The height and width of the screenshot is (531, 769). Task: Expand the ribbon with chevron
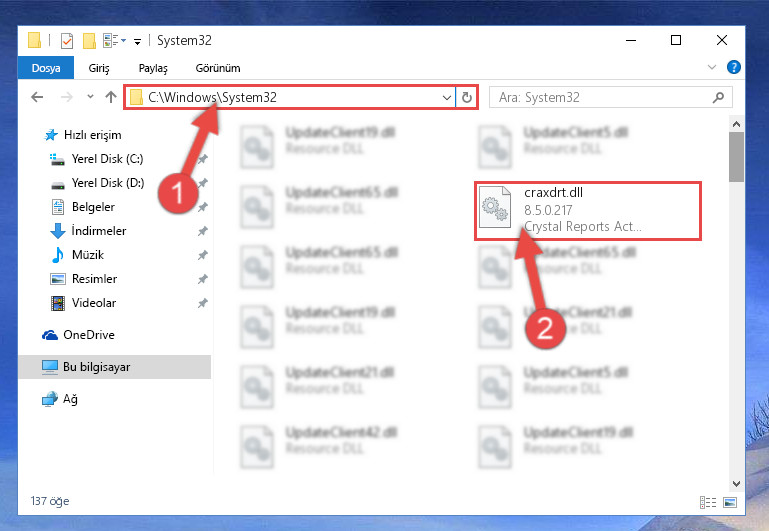(712, 67)
